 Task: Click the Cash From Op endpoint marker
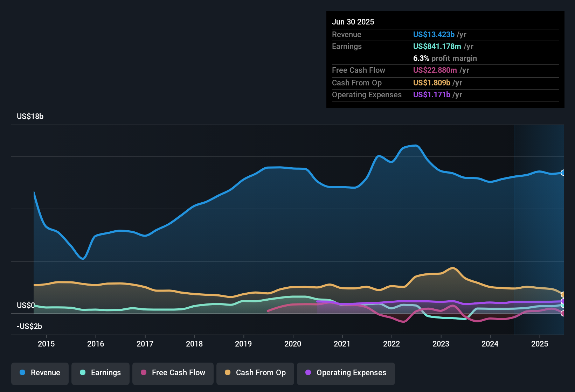(563, 294)
